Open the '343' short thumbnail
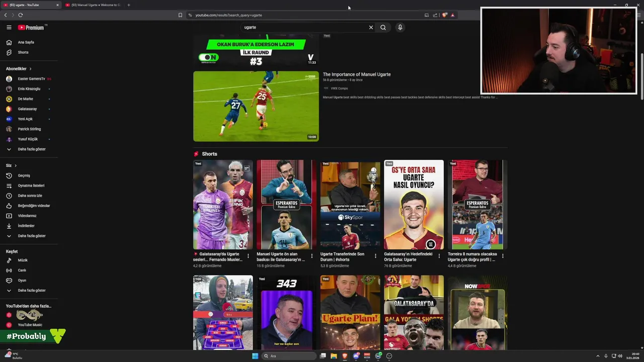This screenshot has width=644, height=362. pos(286,313)
